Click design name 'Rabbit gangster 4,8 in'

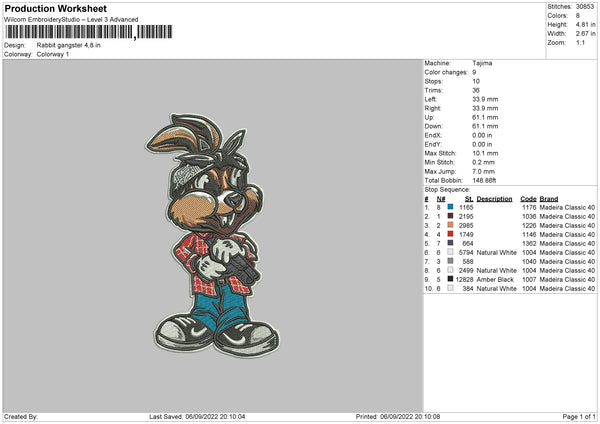coord(68,45)
